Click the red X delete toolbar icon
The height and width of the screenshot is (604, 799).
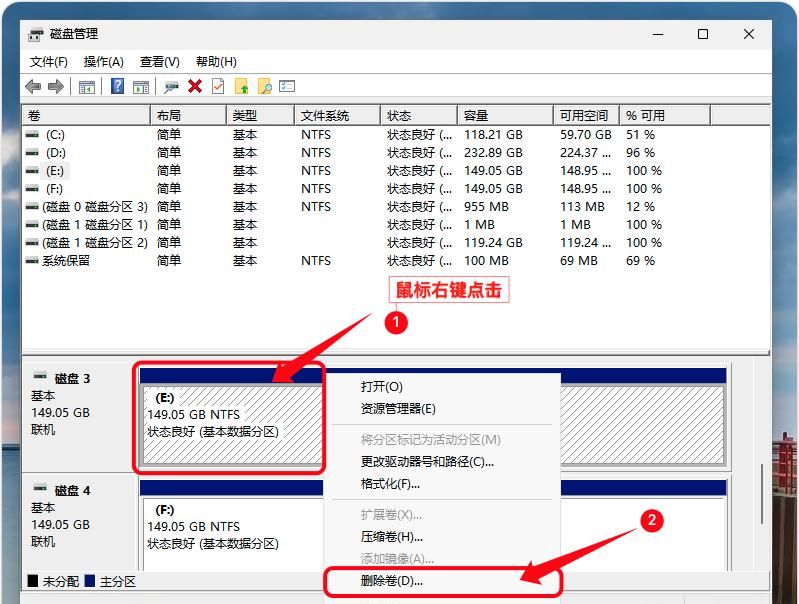195,86
